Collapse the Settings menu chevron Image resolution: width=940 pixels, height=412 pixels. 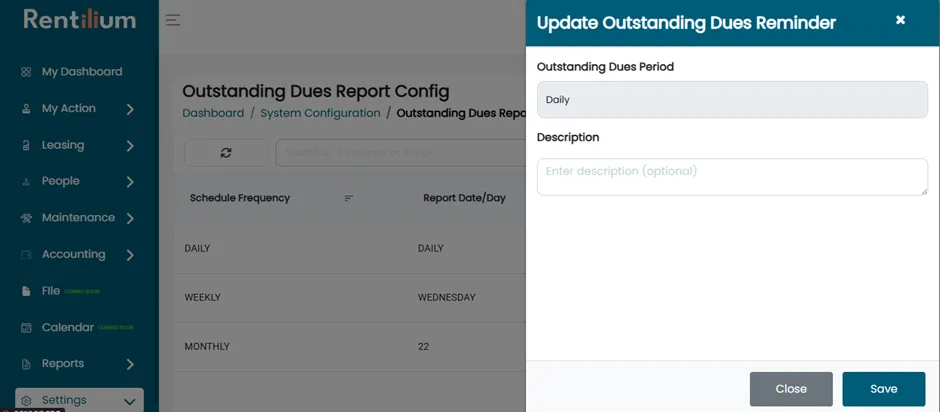coord(129,401)
